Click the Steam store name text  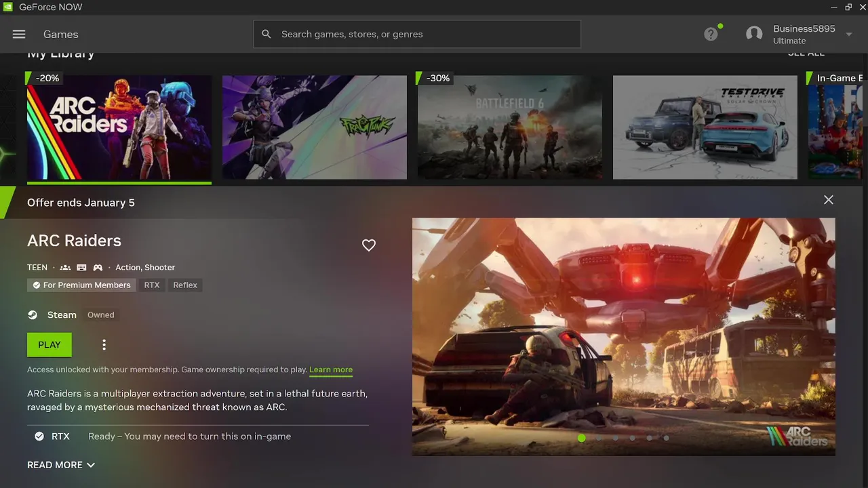click(62, 314)
